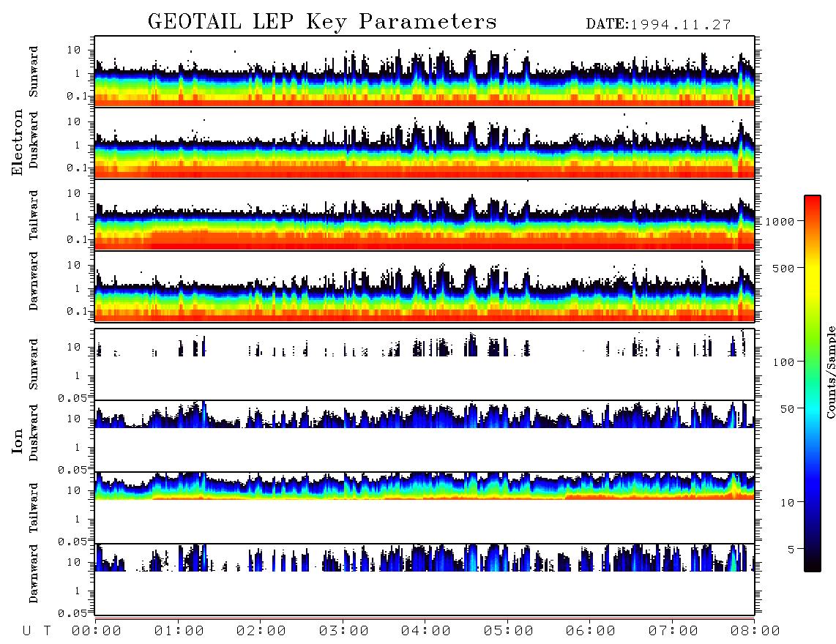
Task: Click the 01:00 time tick label
Action: 179,631
